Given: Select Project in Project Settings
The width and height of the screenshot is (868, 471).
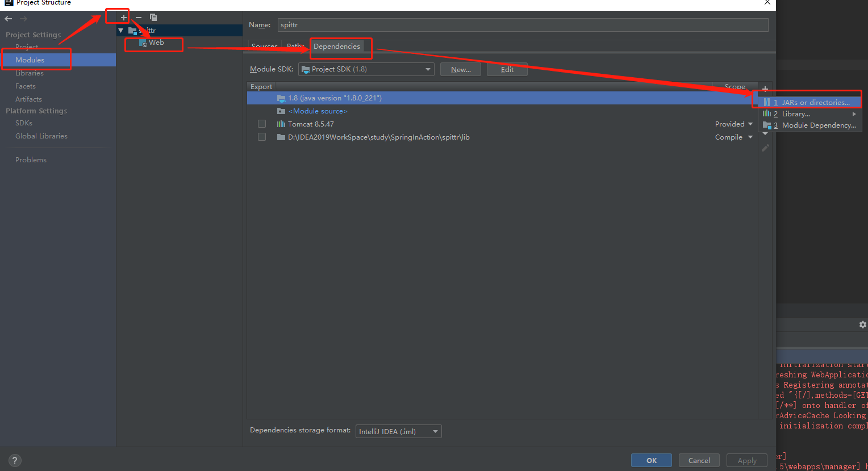Looking at the screenshot, I should 27,47.
